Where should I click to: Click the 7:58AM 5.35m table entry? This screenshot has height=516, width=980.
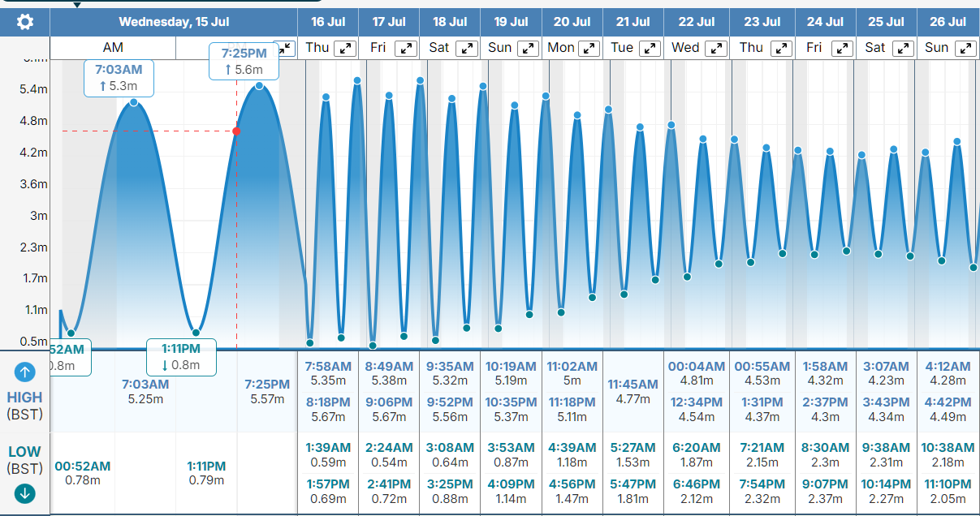[328, 373]
